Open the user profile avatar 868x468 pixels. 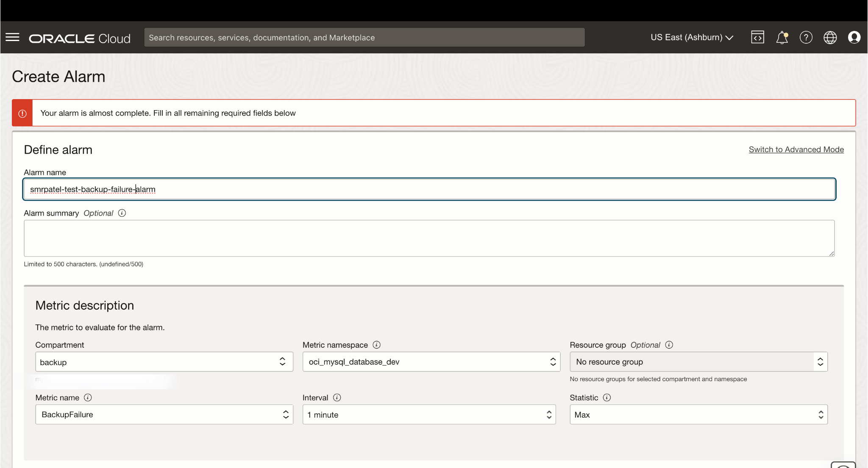854,37
